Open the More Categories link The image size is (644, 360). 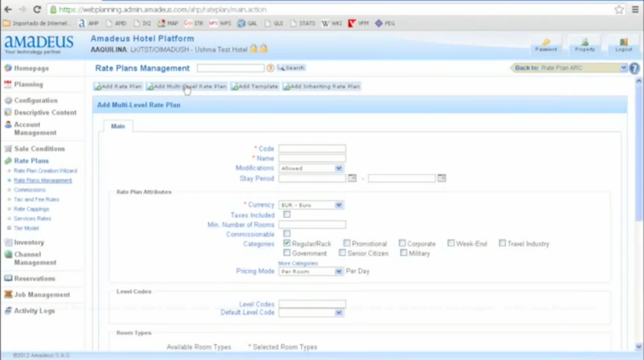point(298,263)
